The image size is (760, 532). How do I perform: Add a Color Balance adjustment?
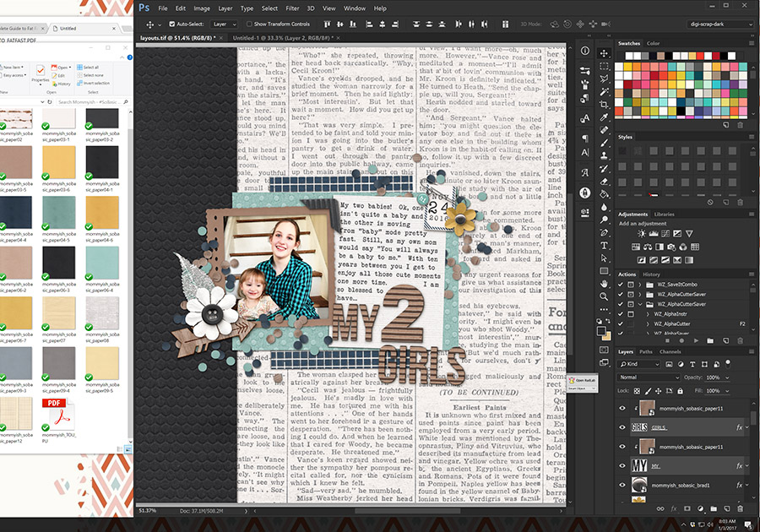pos(648,247)
